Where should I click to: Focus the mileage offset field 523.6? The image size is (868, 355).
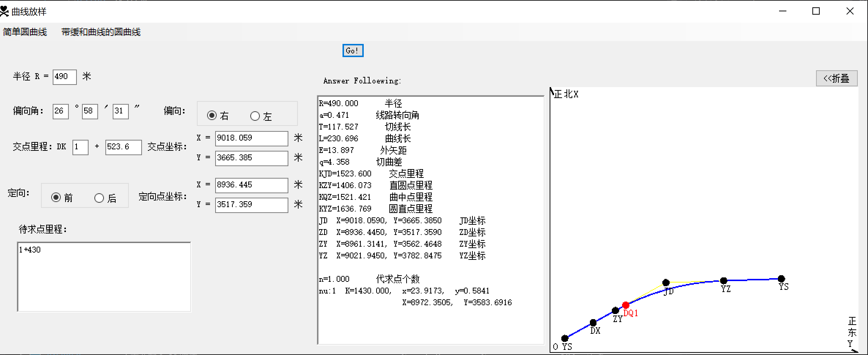124,147
